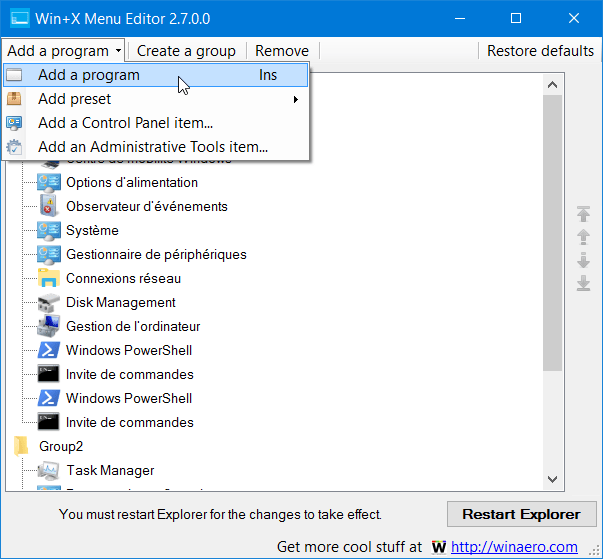Select Add a program menu entry

[156, 75]
